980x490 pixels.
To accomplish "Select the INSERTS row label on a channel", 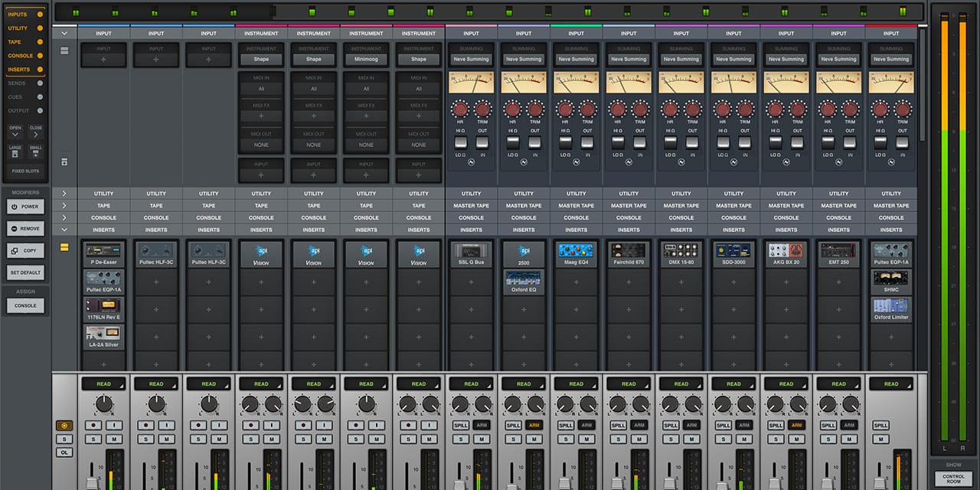I will point(103,229).
